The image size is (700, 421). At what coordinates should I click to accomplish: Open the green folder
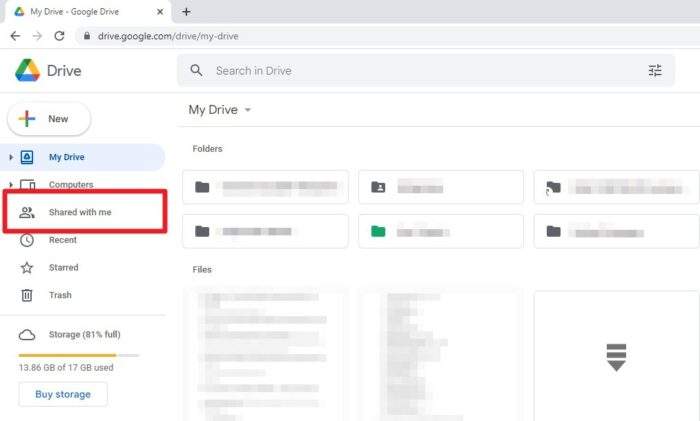(441, 231)
